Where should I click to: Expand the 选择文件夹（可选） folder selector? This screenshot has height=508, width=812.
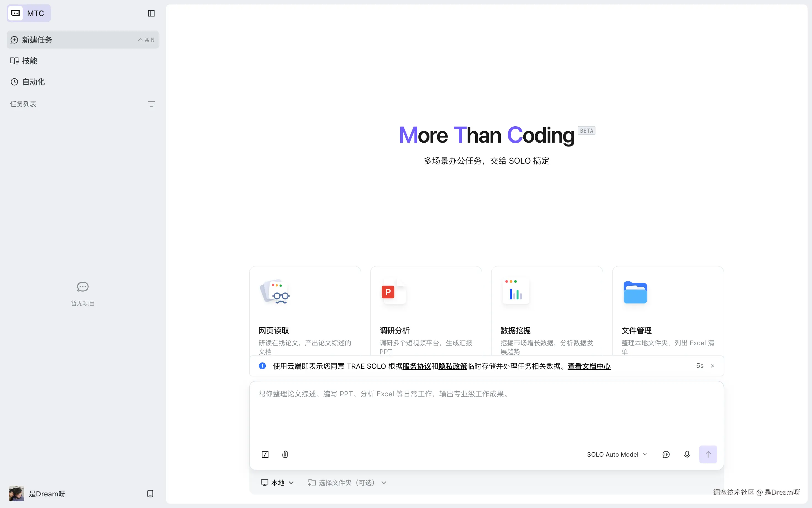(347, 483)
